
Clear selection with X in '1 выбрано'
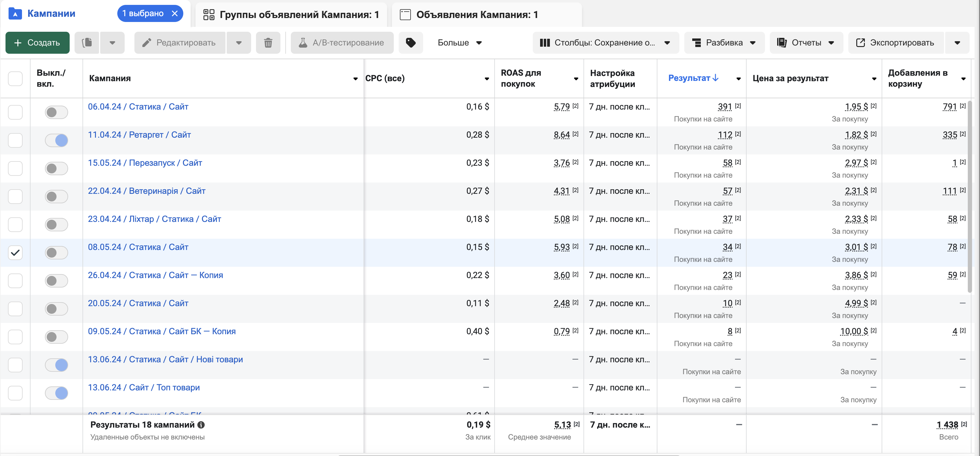175,13
